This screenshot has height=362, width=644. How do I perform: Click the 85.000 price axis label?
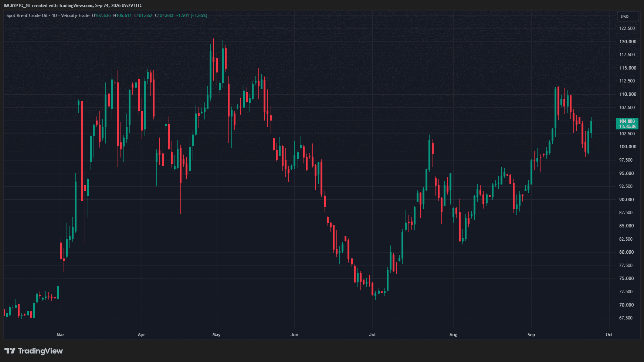click(627, 226)
